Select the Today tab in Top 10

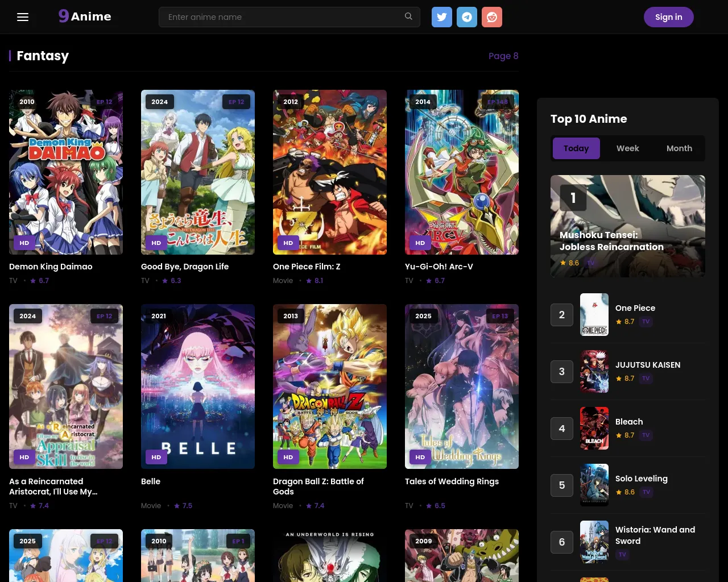point(576,148)
